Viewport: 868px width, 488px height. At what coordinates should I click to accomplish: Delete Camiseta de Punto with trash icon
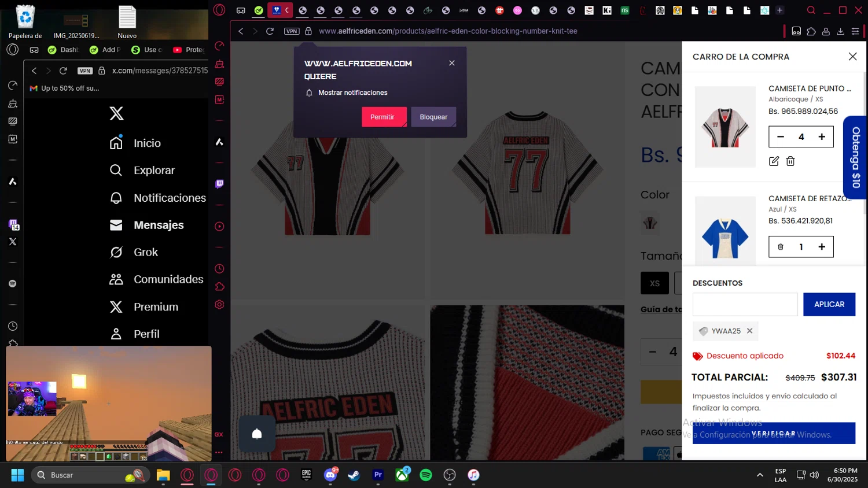point(790,161)
